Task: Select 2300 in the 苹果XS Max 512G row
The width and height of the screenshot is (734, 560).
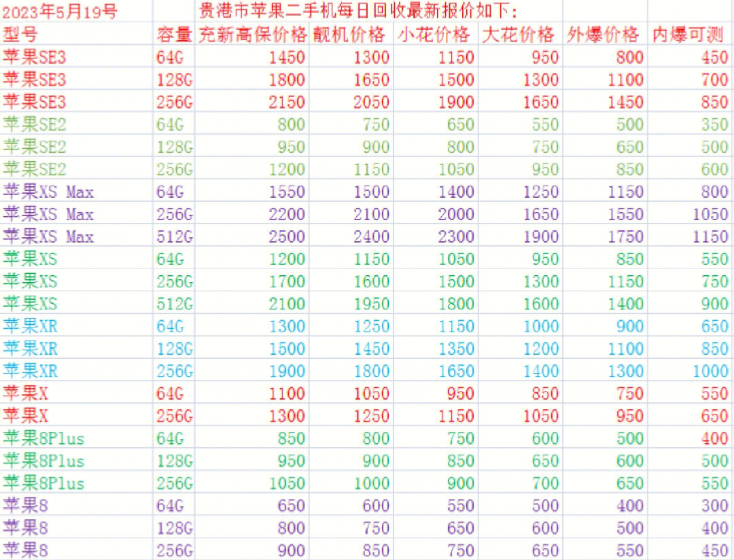Action: (456, 237)
